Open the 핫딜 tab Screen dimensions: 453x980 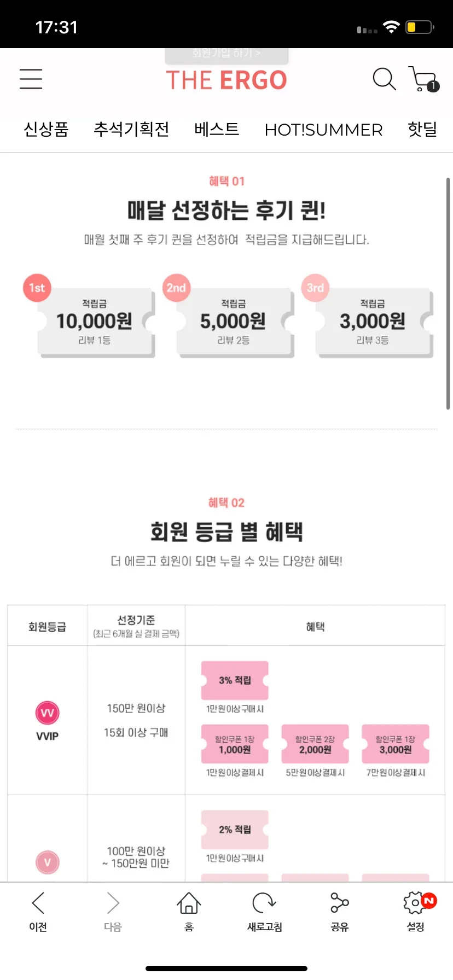click(422, 129)
